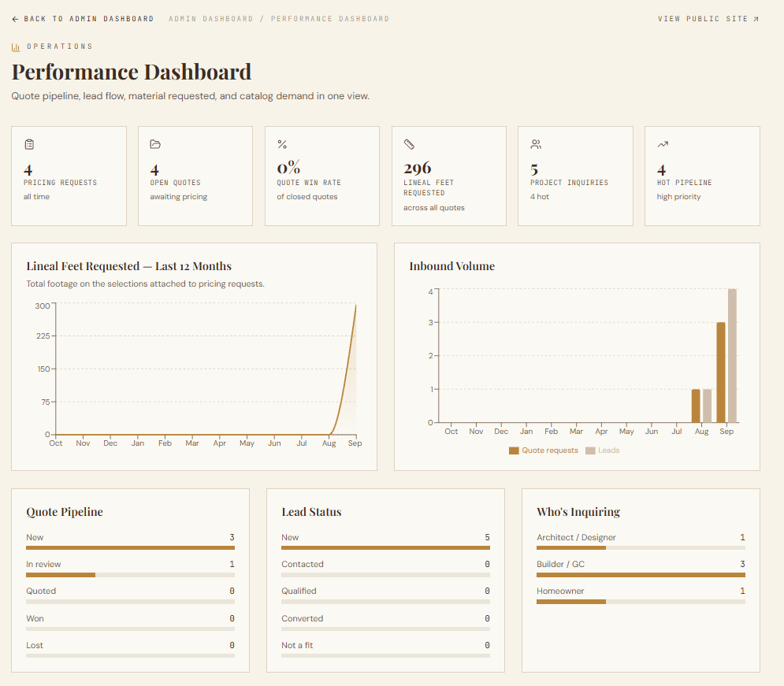Click the trending arrow icon in the Hot Pipeline card
784x686 pixels.
663,144
